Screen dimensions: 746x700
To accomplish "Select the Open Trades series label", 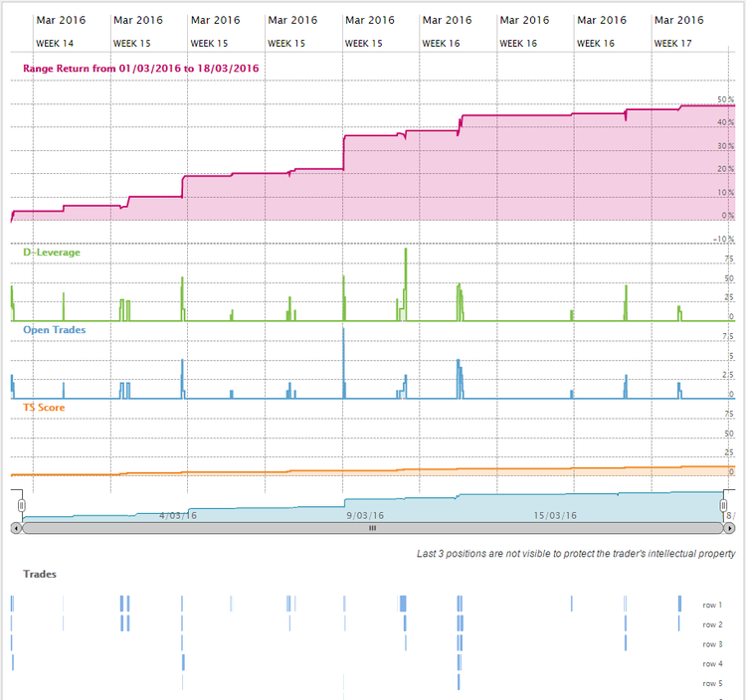I will tap(54, 329).
